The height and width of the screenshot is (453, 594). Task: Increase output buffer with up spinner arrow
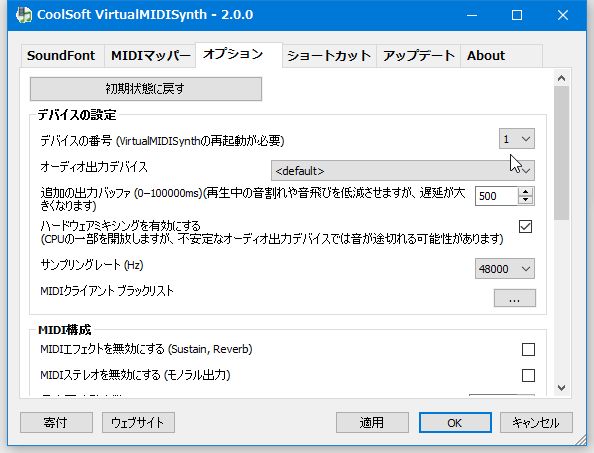(526, 192)
